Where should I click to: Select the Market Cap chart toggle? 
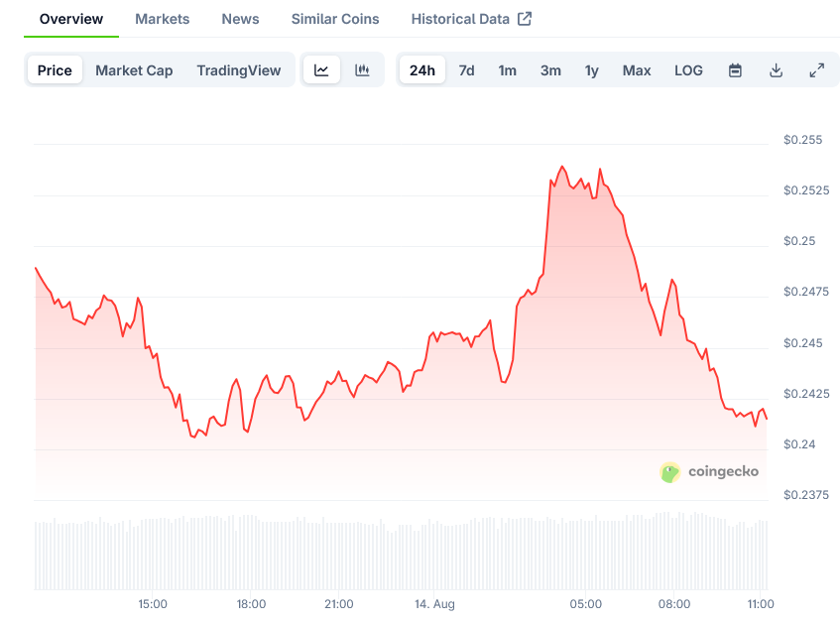pos(134,70)
